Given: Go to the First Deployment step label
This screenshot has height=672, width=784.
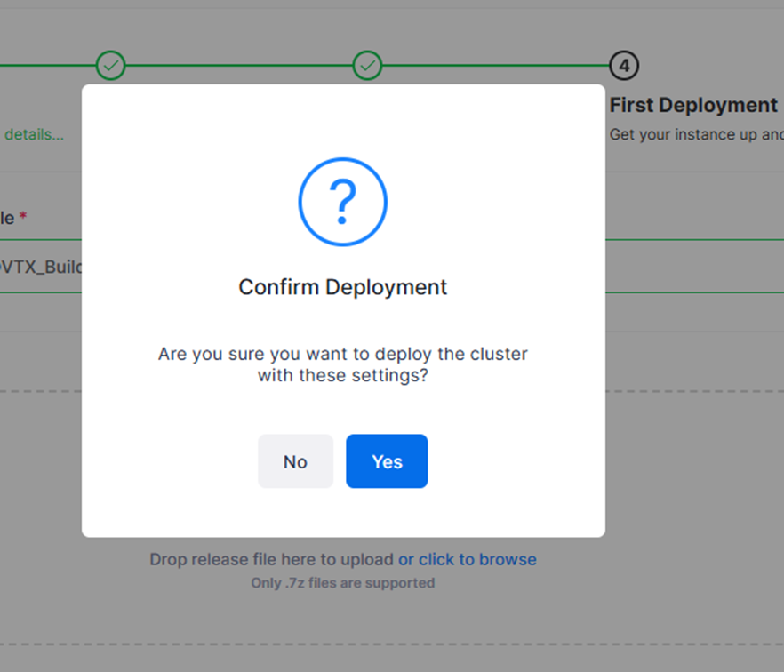Looking at the screenshot, I should click(693, 105).
